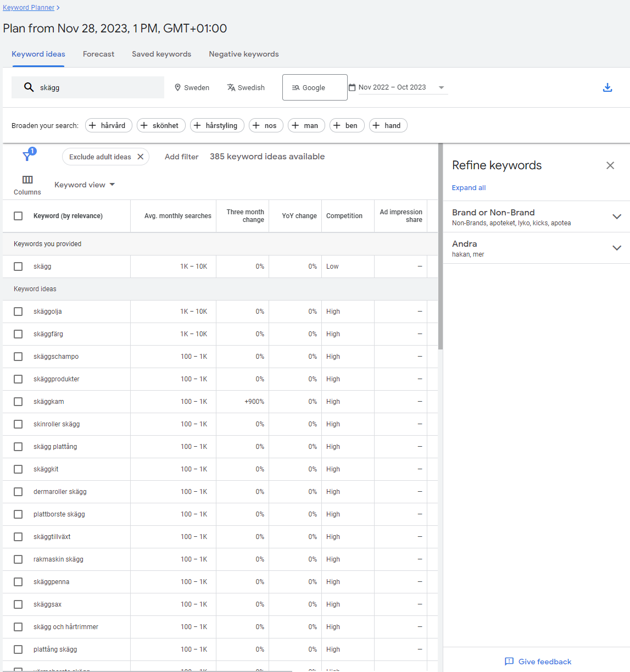Click the rakmaskin skägg keyword
This screenshot has width=630, height=672.
point(58,559)
